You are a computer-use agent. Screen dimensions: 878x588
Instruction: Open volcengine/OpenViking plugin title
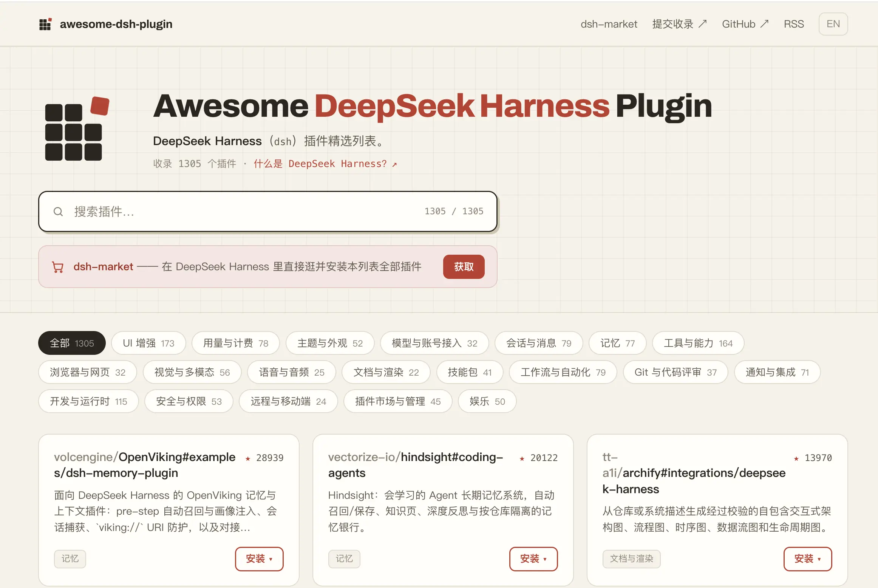pyautogui.click(x=145, y=465)
